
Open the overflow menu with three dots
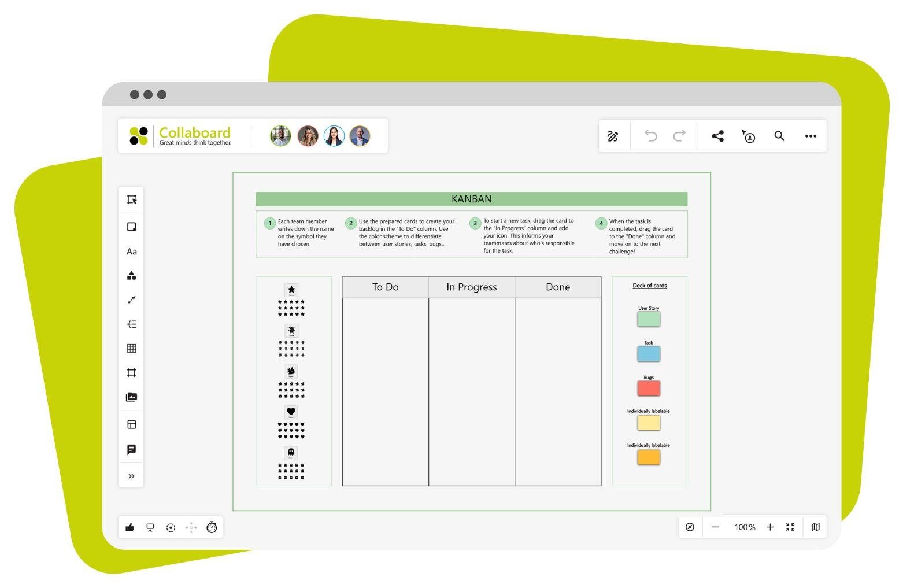[x=811, y=136]
